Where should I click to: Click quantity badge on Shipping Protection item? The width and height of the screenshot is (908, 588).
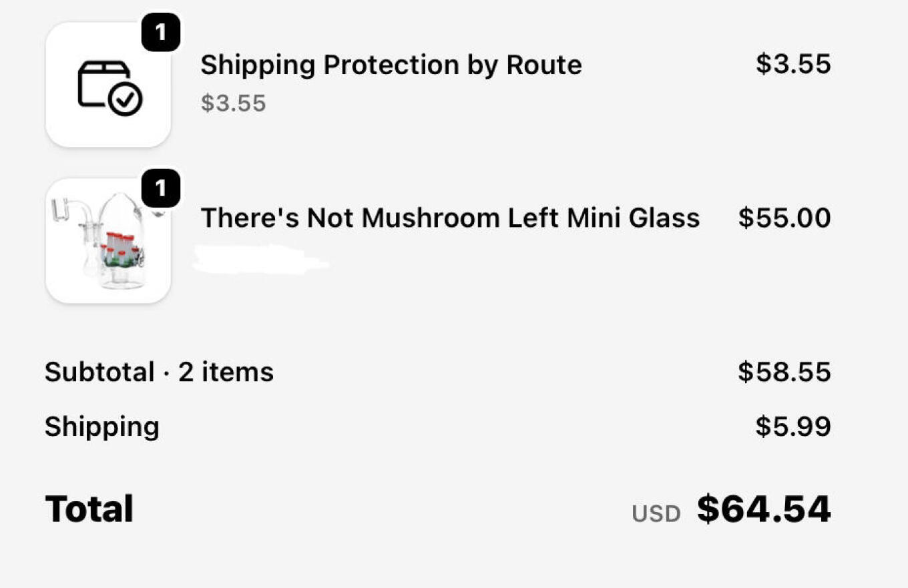coord(161,32)
